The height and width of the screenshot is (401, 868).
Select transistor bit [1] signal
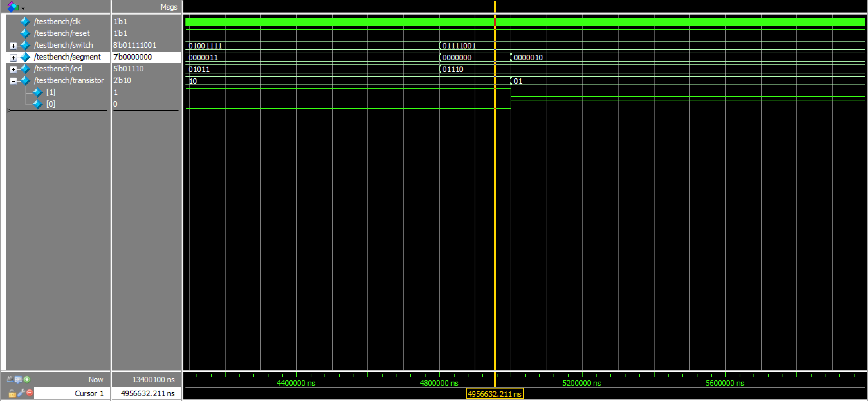[51, 92]
